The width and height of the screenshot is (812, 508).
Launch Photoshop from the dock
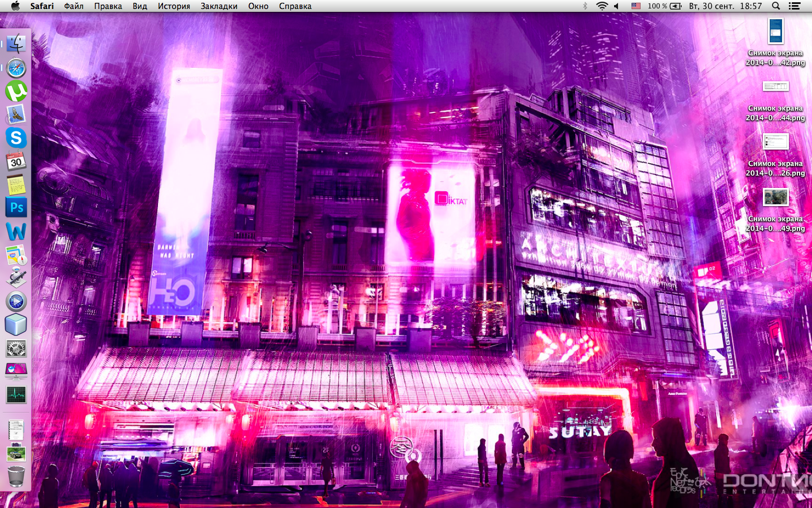tap(16, 208)
